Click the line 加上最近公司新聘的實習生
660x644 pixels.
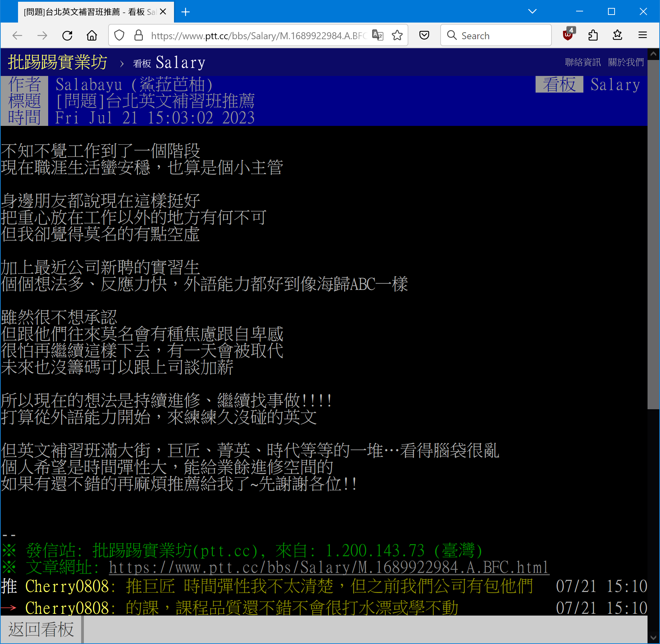[101, 268]
